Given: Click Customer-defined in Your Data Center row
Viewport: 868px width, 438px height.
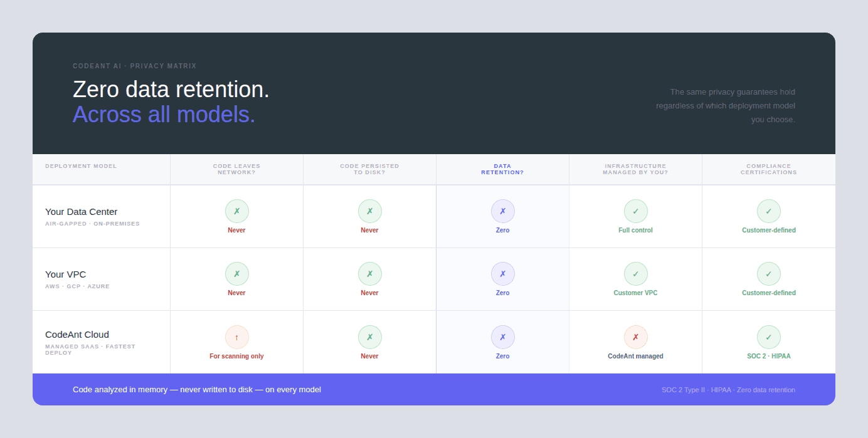Looking at the screenshot, I should coord(768,230).
